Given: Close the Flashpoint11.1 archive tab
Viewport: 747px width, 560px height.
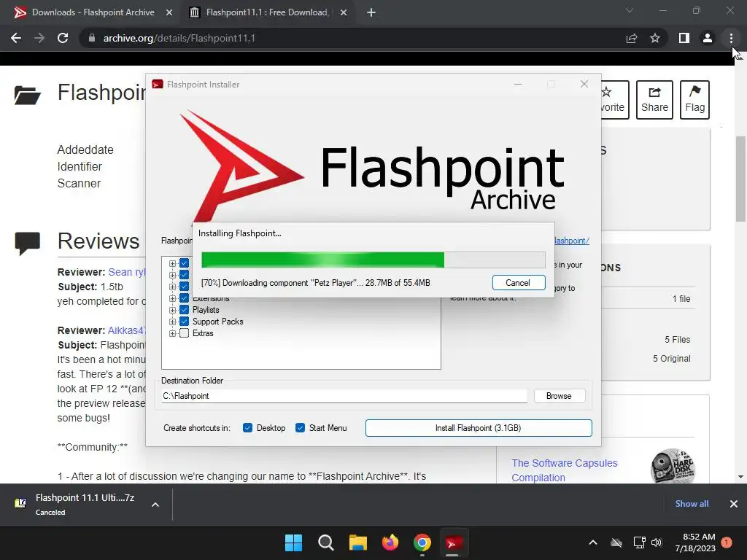Looking at the screenshot, I should pyautogui.click(x=344, y=12).
